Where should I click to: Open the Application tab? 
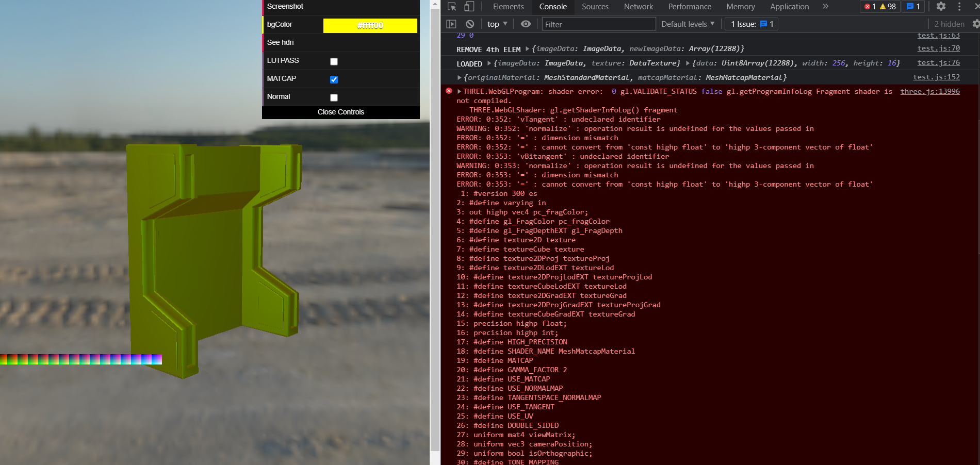click(x=789, y=7)
